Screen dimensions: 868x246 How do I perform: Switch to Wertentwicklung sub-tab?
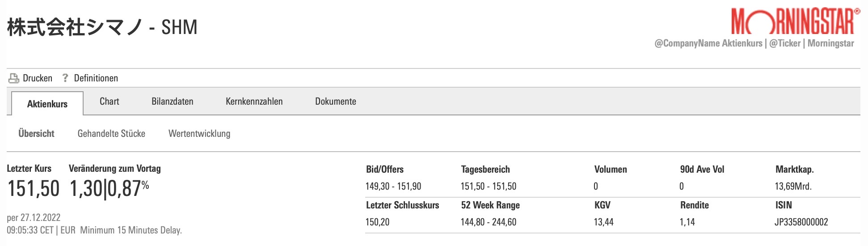[x=199, y=134]
